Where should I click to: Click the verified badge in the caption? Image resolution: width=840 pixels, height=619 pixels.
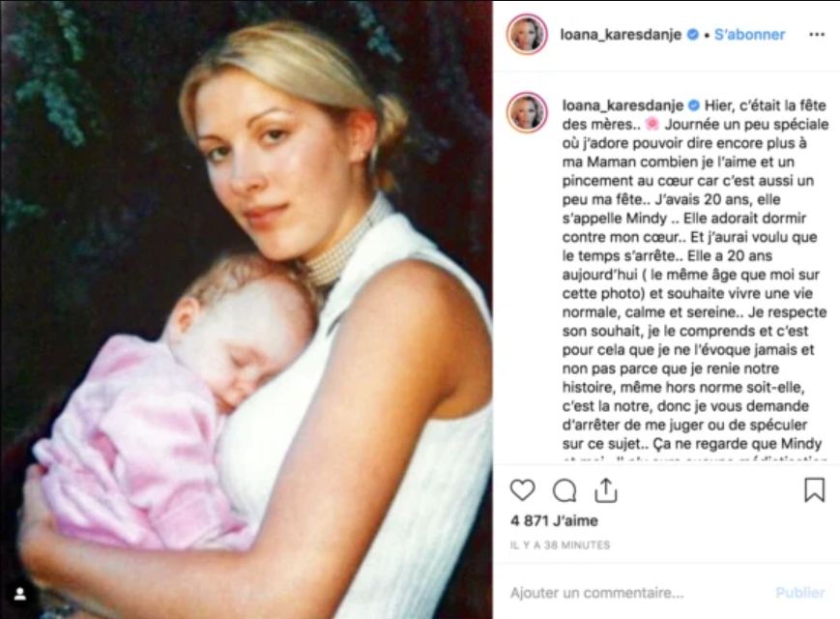coord(694,105)
